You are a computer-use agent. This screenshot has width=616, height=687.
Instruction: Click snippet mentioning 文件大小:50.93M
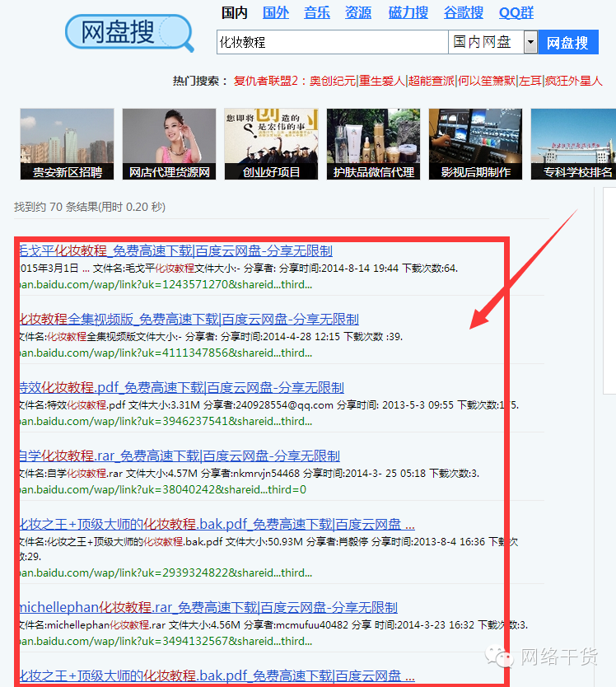pos(268,549)
